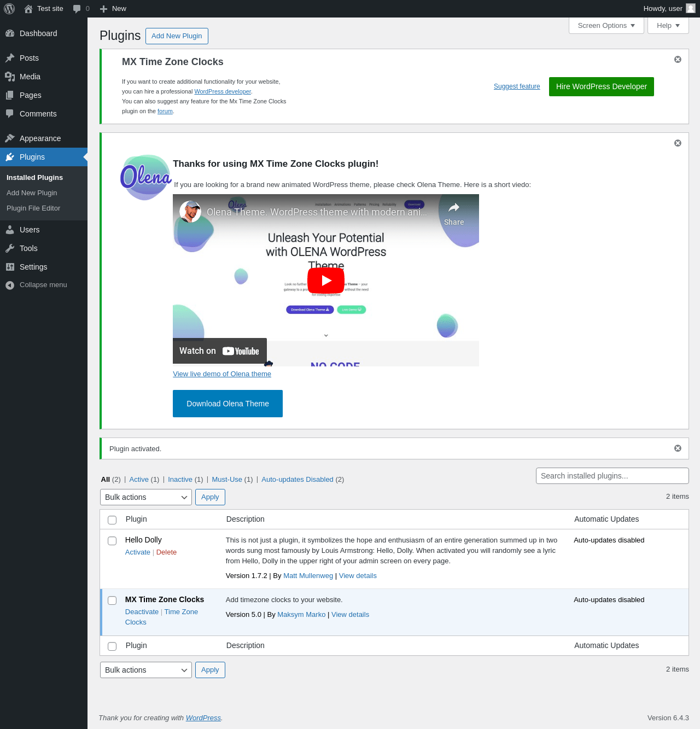Click the Comments speech bubble sidebar icon
This screenshot has width=700, height=729.
coord(10,114)
